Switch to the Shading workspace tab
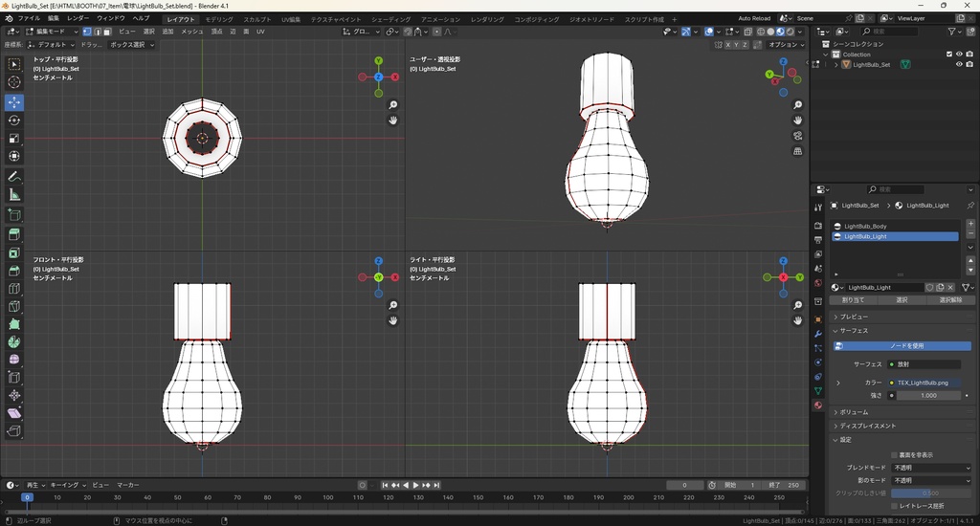Screen dimensions: 980x526 click(390, 19)
